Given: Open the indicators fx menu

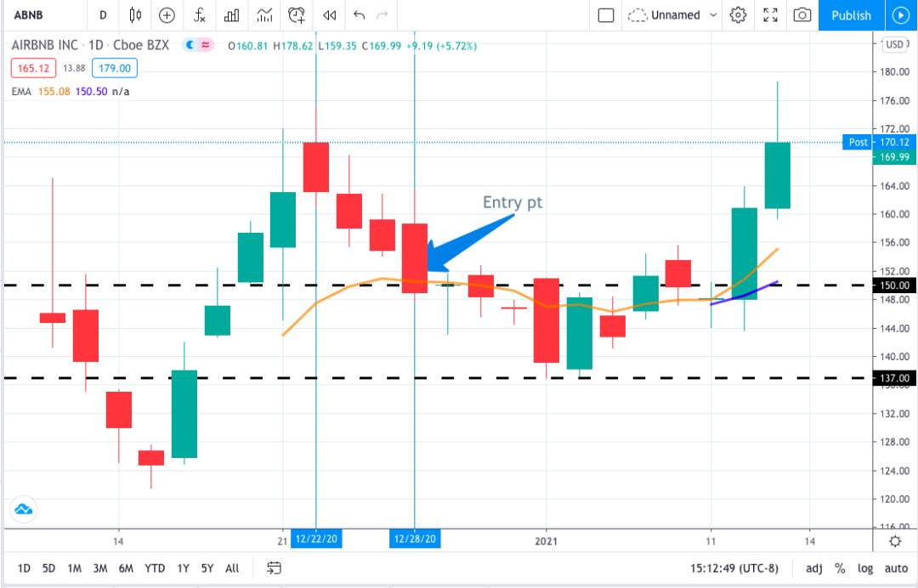Looking at the screenshot, I should point(199,15).
